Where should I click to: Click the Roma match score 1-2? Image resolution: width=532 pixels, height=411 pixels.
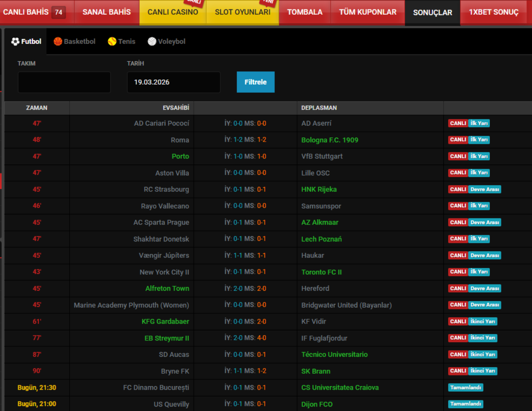click(x=262, y=140)
